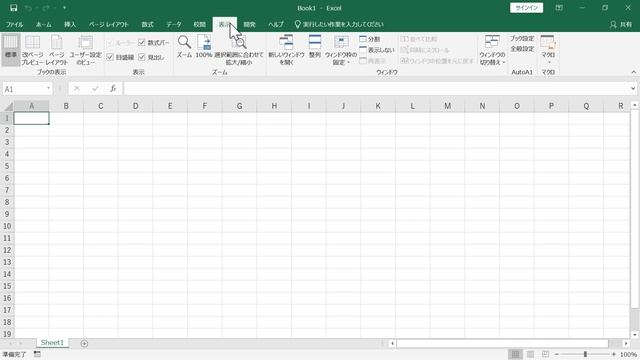Add a new sheet with the plus icon

[x=84, y=344]
